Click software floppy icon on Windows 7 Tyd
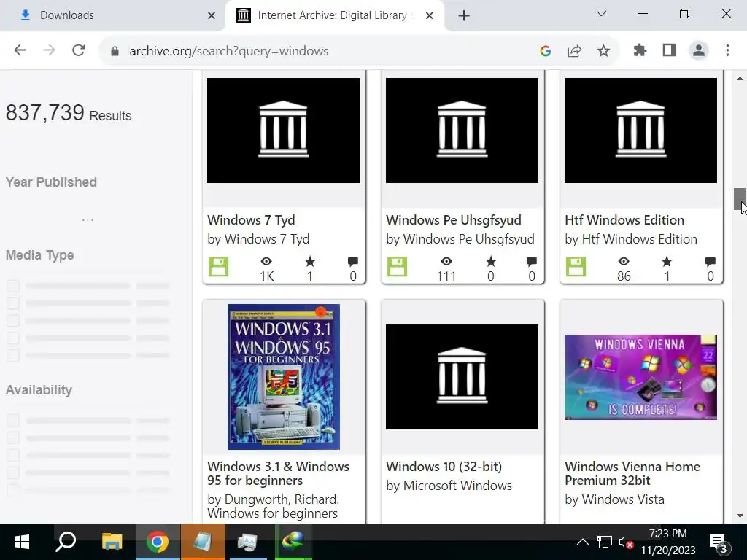 218,267
